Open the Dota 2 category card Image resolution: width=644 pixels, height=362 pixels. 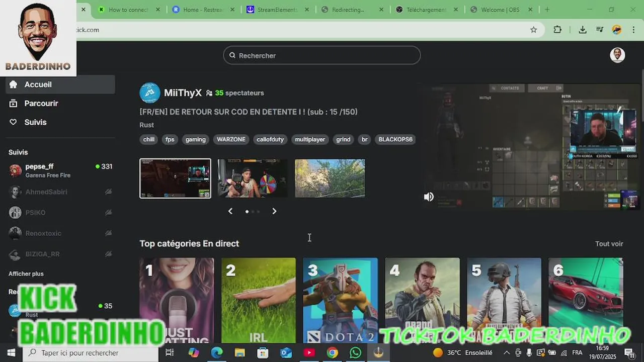click(x=340, y=301)
